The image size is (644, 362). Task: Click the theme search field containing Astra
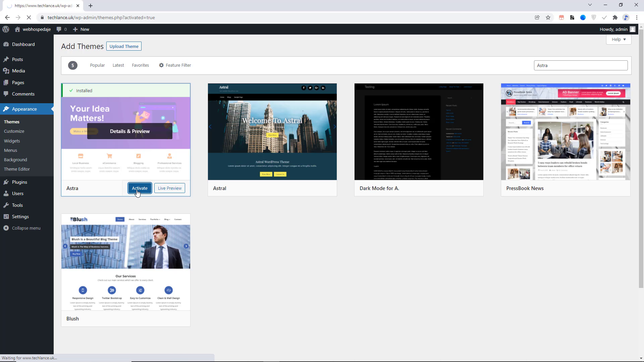(581, 65)
